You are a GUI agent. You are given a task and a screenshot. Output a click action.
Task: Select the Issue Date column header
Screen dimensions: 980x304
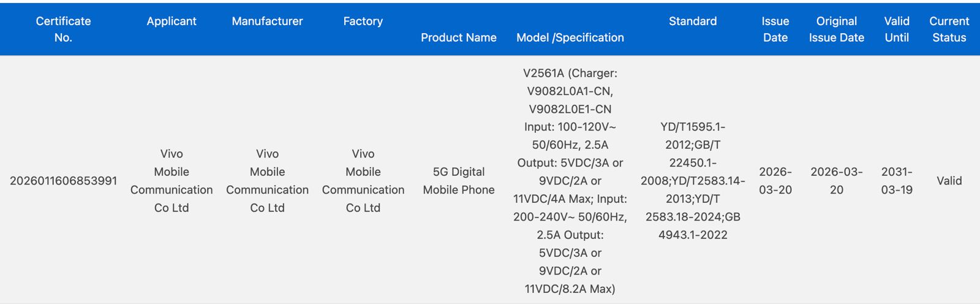point(775,29)
